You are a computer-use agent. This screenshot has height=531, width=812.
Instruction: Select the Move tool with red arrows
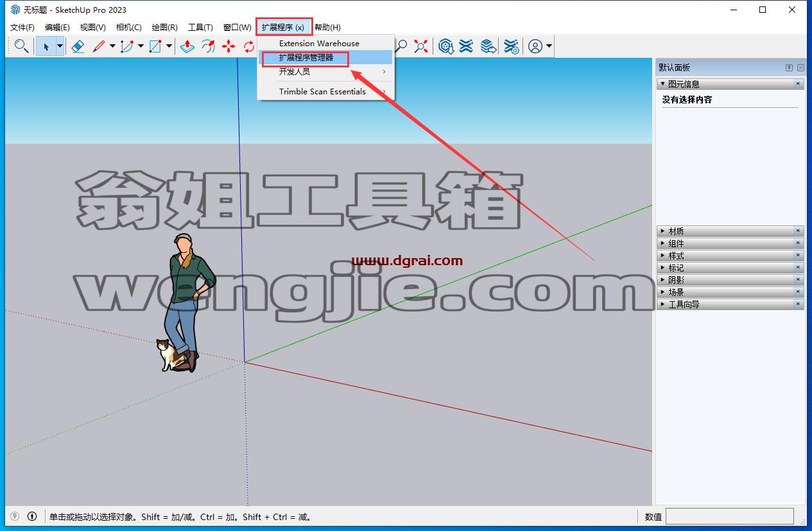tap(229, 46)
